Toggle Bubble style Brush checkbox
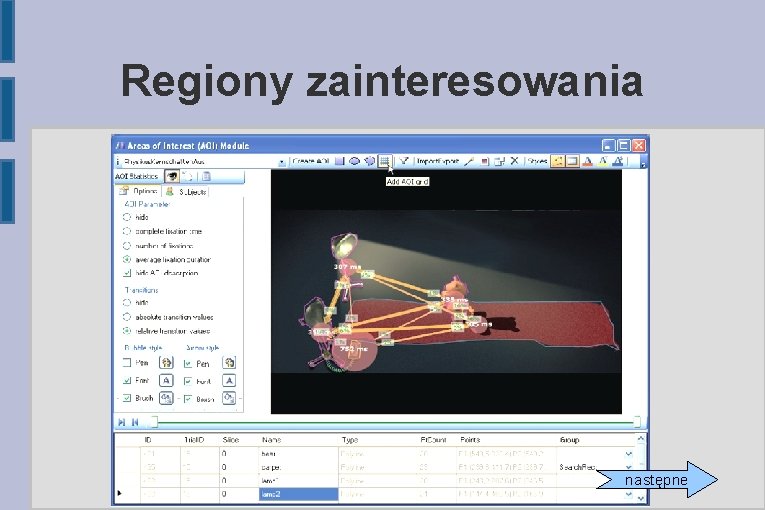The image size is (765, 510). 127,398
